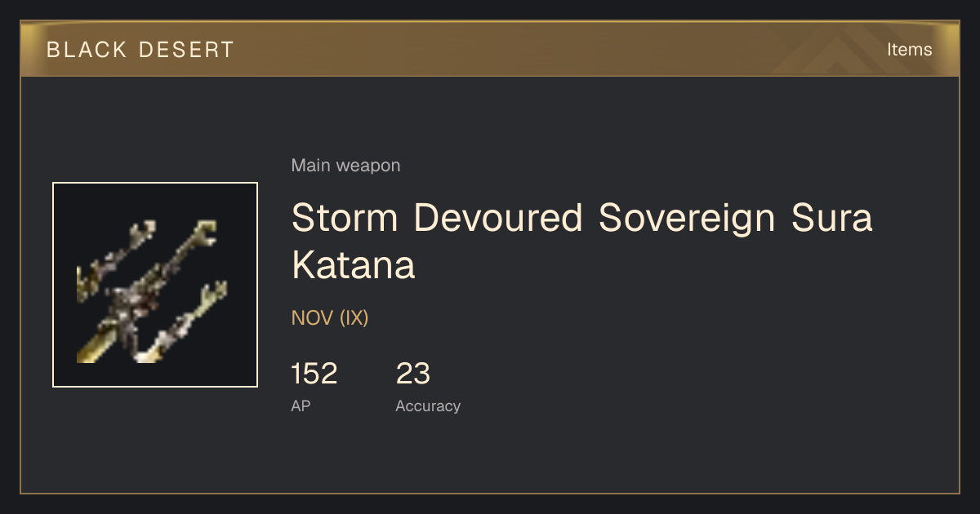Click the middle blade in weapon icon
This screenshot has width=980, height=514.
click(155, 281)
